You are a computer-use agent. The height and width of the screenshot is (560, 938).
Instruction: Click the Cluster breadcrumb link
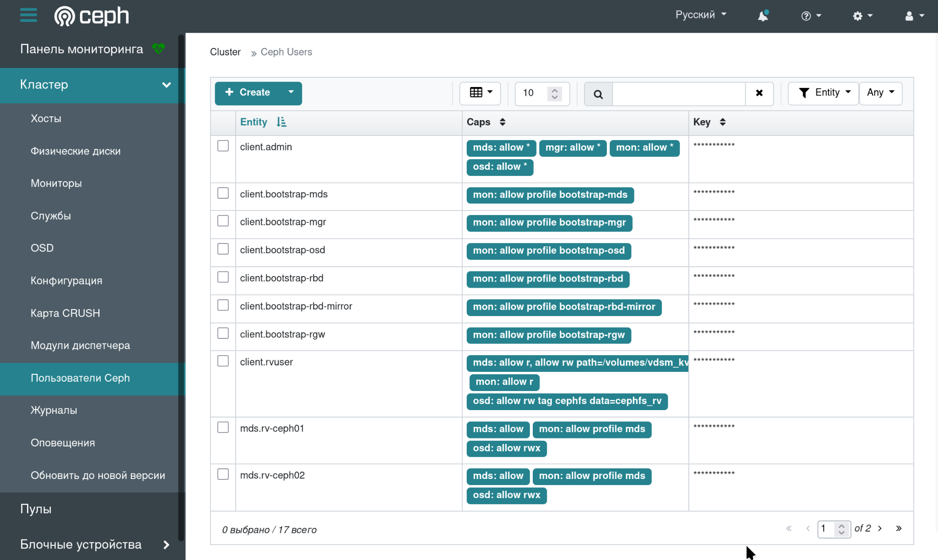pos(225,52)
